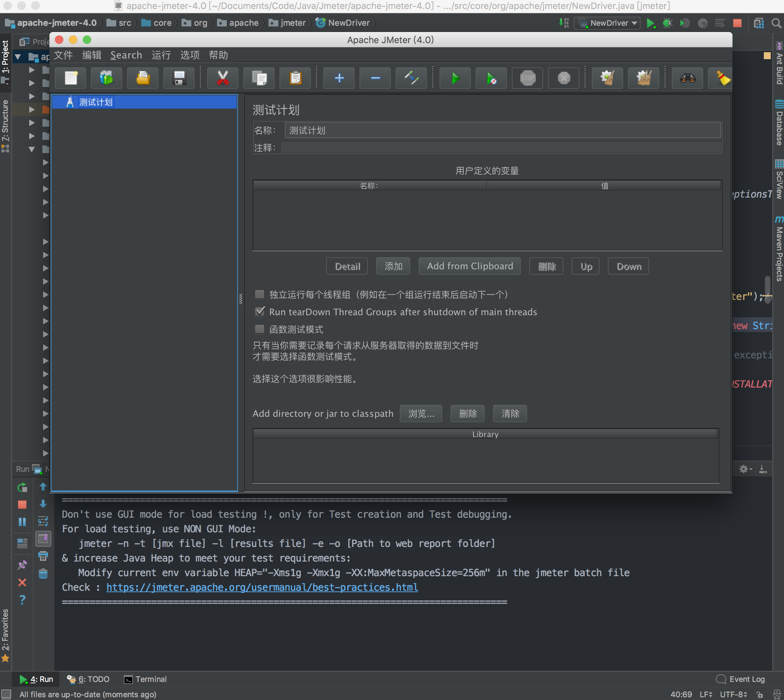Click Rerun icon in Run panel
Viewport: 784px width, 700px height.
22,487
